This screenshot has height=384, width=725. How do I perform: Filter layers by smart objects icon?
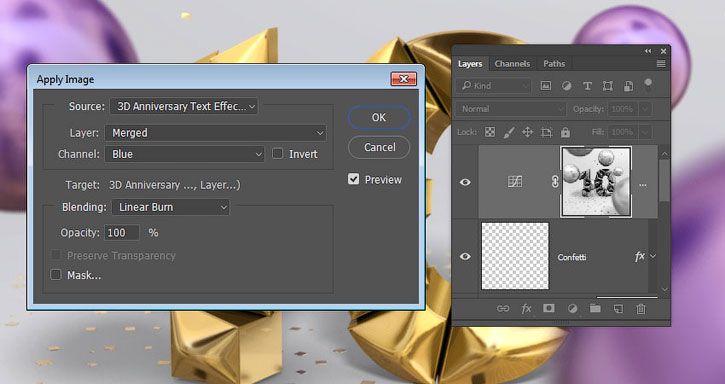point(628,86)
